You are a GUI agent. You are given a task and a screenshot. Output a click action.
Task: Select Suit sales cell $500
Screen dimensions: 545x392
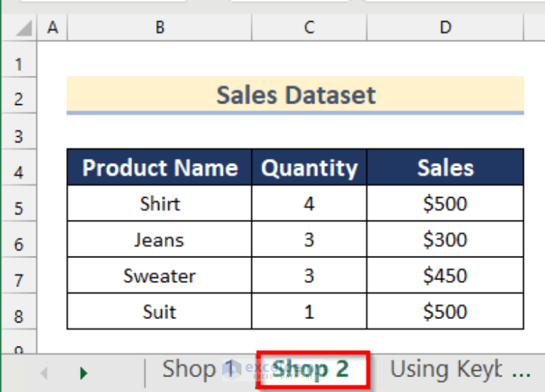point(445,311)
